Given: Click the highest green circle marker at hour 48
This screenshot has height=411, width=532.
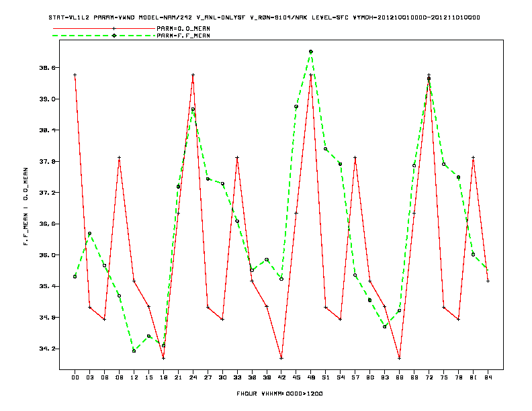Looking at the screenshot, I should tap(311, 52).
